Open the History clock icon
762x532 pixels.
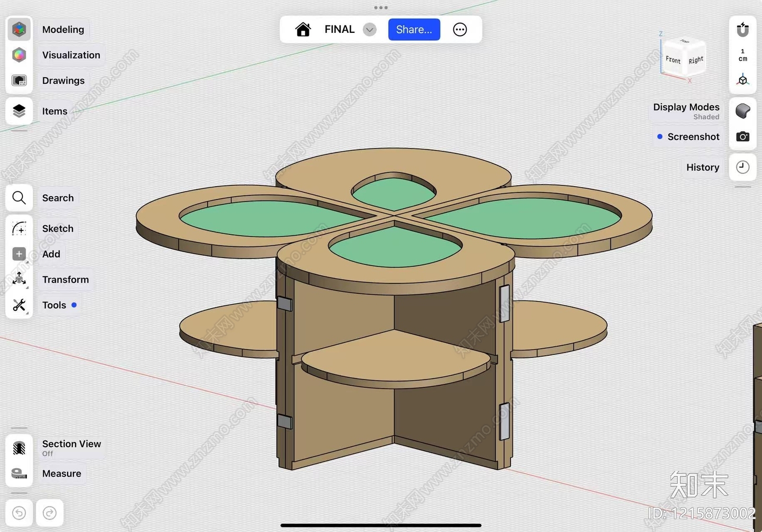pos(742,167)
